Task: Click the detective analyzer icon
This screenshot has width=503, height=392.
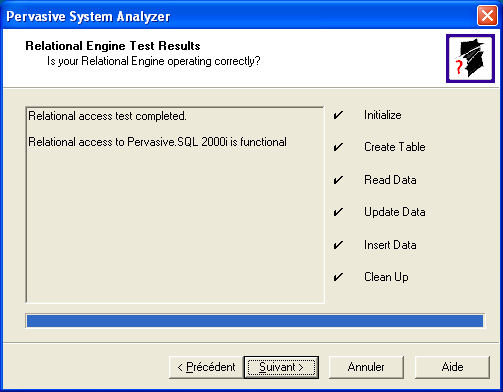Action: 470,58
